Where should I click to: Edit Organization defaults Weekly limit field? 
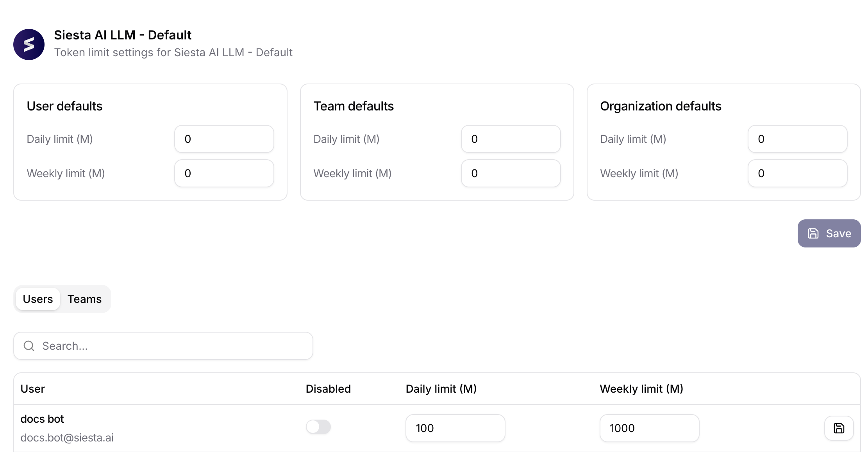[798, 173]
